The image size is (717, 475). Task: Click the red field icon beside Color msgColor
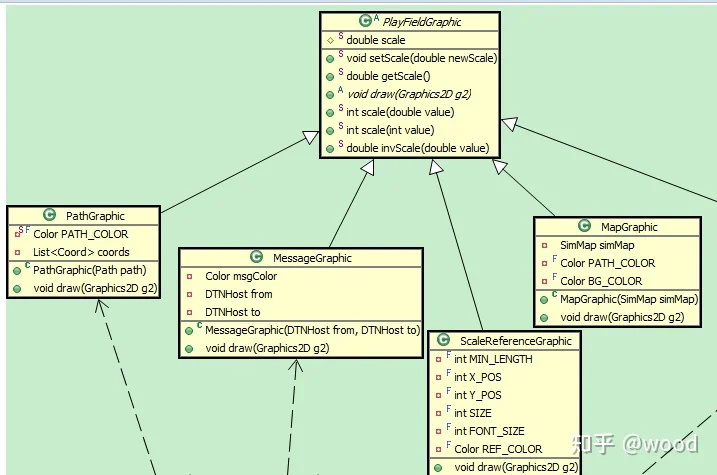click(189, 277)
